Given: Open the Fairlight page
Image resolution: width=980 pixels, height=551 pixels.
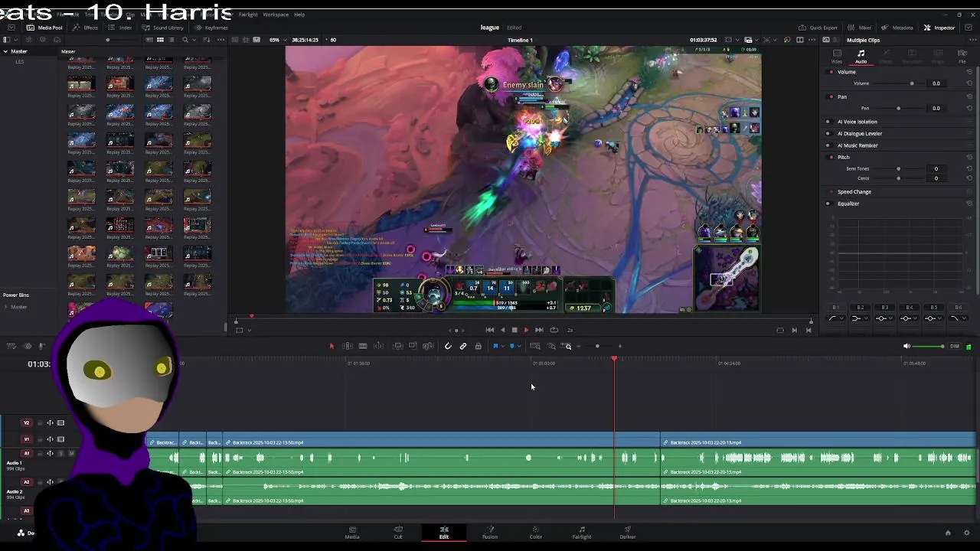Looking at the screenshot, I should pyautogui.click(x=582, y=533).
